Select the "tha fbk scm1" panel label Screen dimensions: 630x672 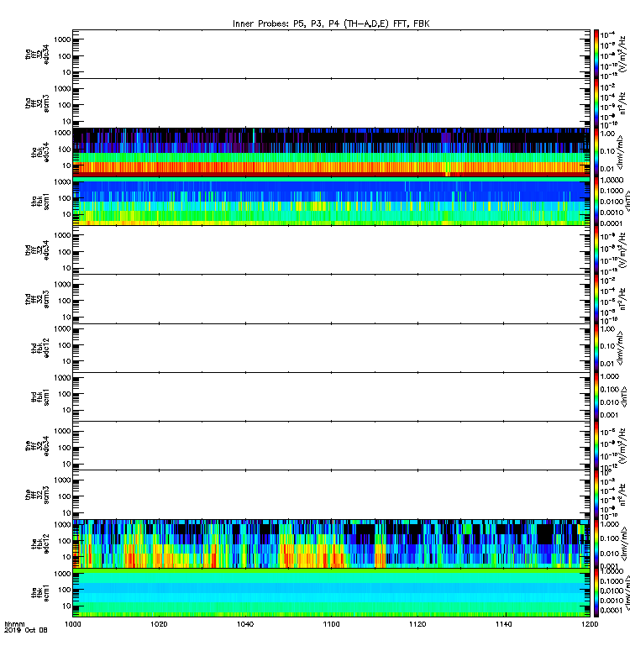40,201
